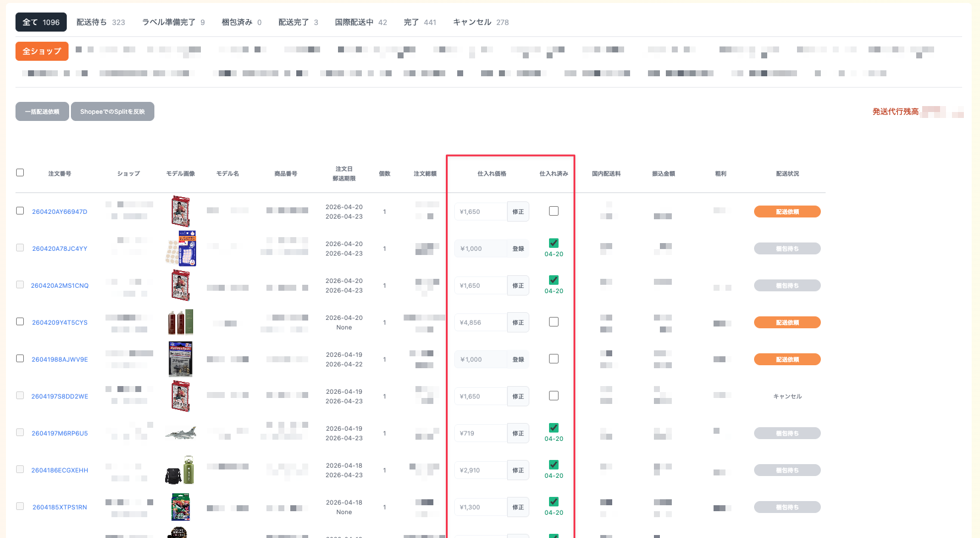The width and height of the screenshot is (980, 538).
Task: Click the orange 配送依頼 button for order 26041988AJWV9E
Action: click(x=787, y=359)
